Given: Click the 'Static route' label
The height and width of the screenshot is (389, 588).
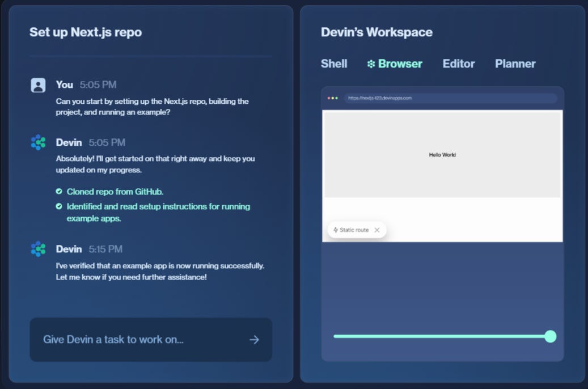Looking at the screenshot, I should coord(354,230).
